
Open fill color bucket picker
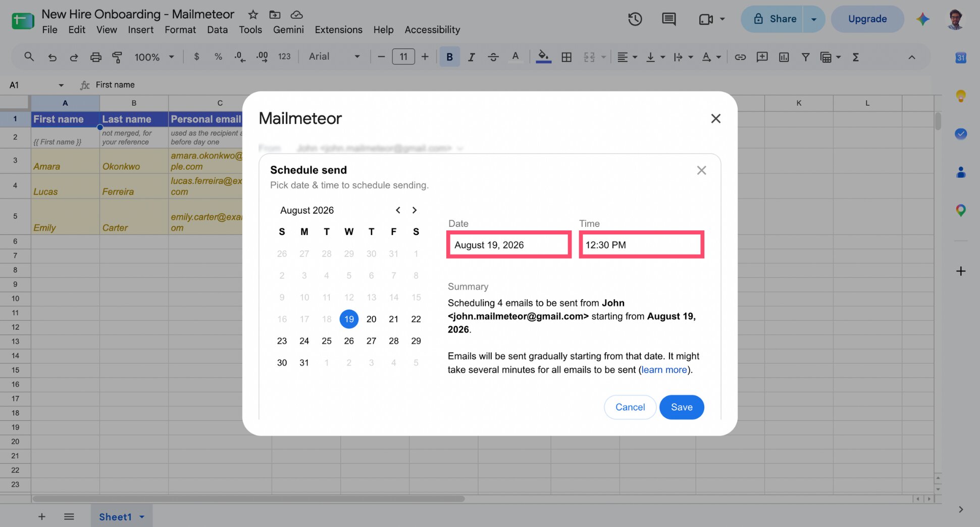(543, 57)
